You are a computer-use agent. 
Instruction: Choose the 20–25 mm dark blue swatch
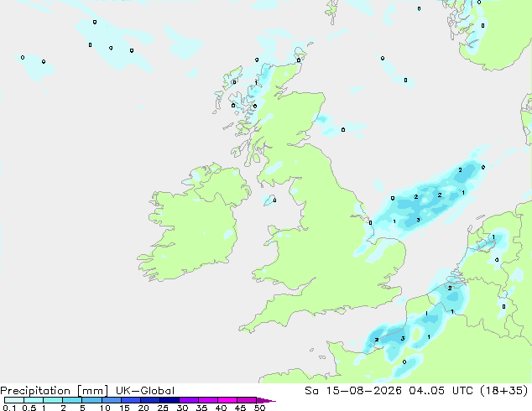click(x=149, y=400)
